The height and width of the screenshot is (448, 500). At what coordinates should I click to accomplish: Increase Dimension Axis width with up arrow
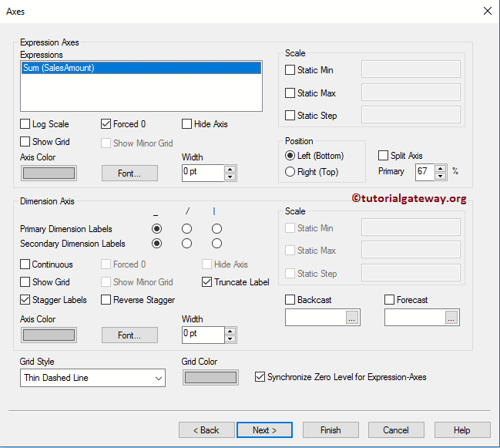230,331
